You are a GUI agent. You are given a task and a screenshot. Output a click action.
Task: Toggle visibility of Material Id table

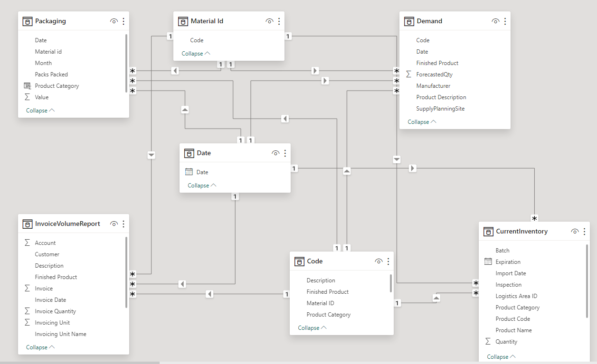tap(269, 21)
